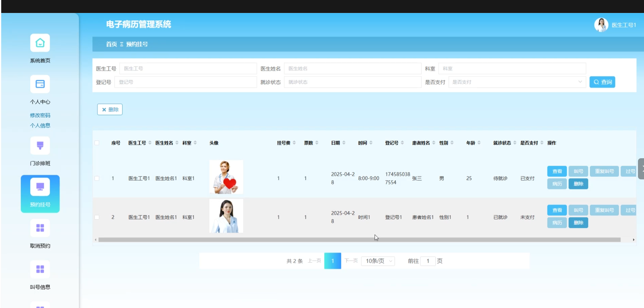The width and height of the screenshot is (644, 308).
Task: Click the 医生工号 search input field
Action: (x=188, y=69)
